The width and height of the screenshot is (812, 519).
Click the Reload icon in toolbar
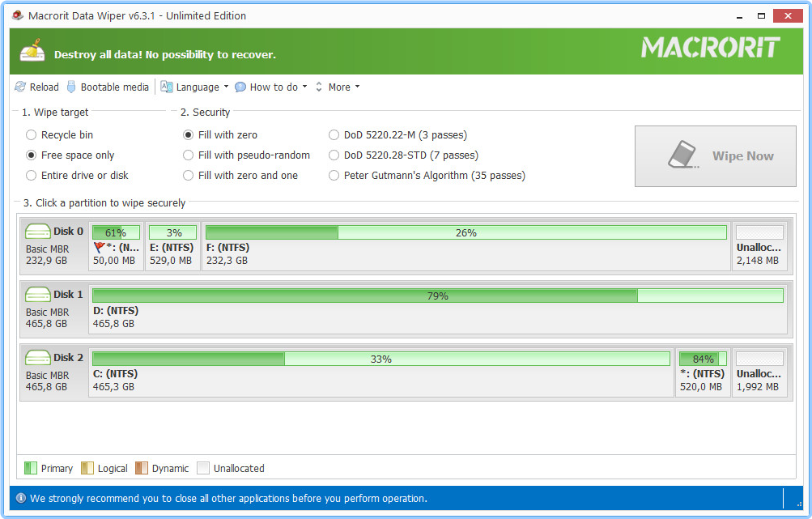pos(20,87)
